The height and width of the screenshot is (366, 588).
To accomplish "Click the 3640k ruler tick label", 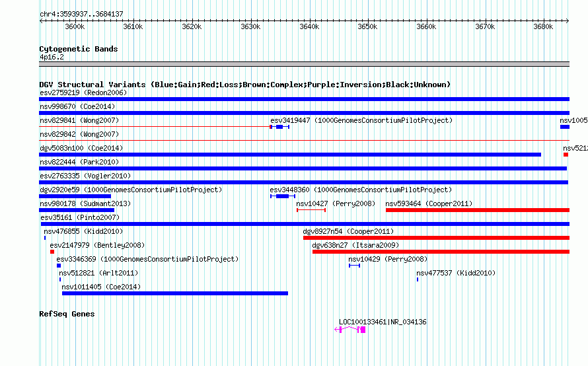I will (x=309, y=26).
